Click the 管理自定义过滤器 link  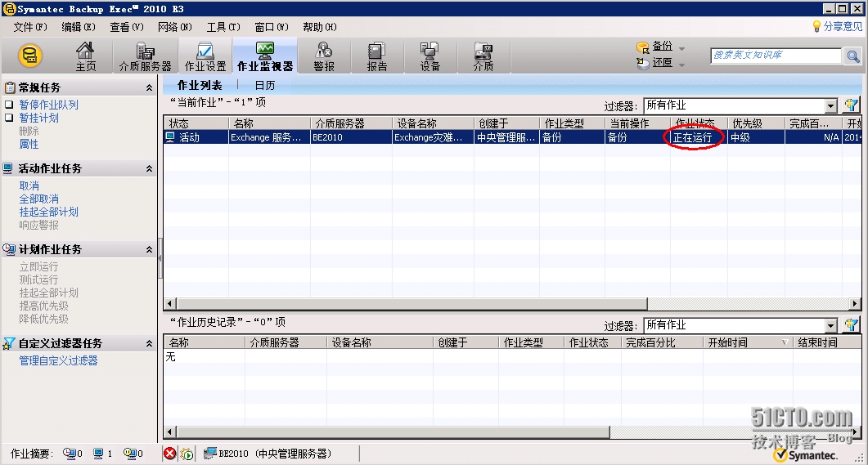coord(58,360)
